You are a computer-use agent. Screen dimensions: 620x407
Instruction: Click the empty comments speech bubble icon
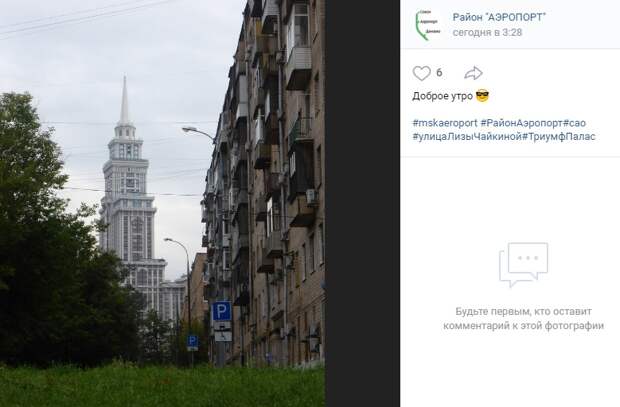(x=524, y=265)
